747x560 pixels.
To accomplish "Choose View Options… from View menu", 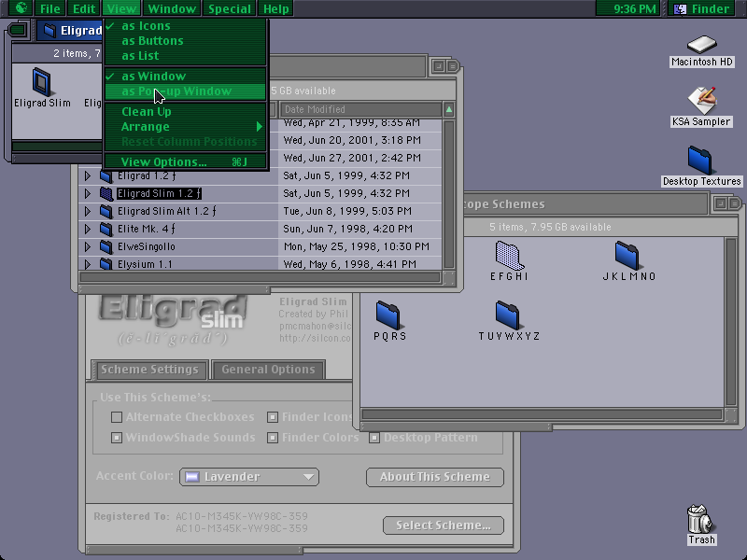I will (185, 161).
